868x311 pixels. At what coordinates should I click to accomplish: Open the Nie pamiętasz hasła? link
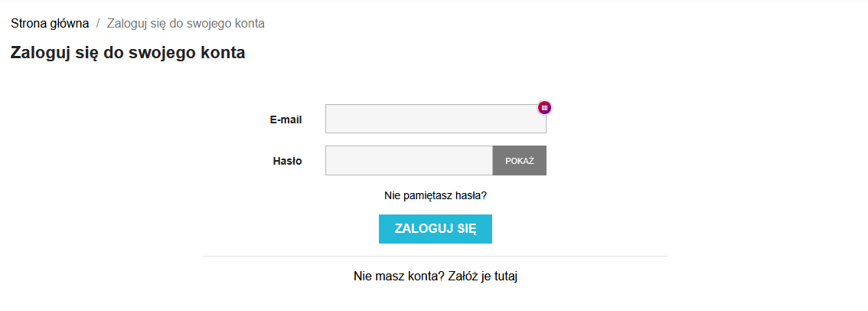(436, 195)
